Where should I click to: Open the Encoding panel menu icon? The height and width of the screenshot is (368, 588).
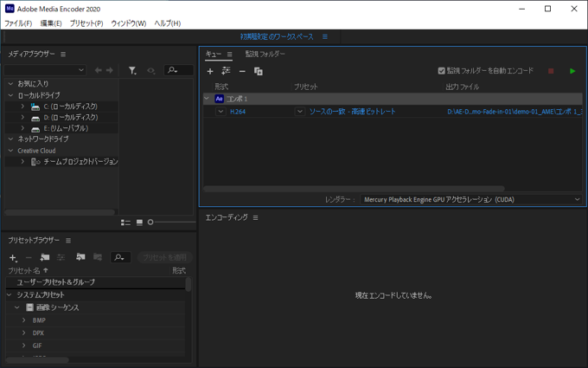click(255, 217)
